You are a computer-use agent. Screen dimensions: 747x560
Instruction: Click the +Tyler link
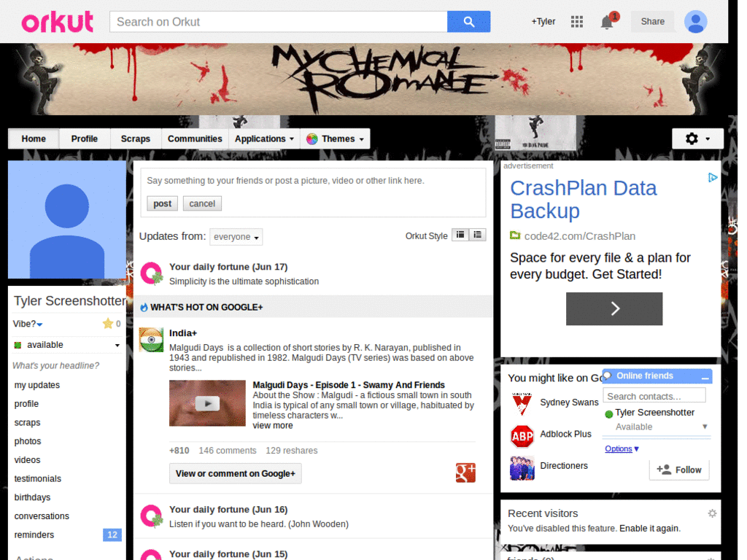pyautogui.click(x=543, y=21)
